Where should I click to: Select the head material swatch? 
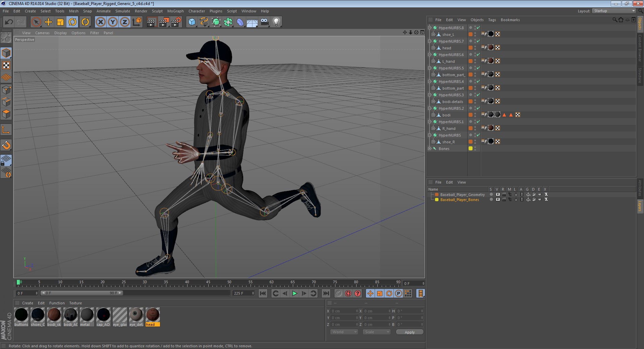tap(153, 317)
